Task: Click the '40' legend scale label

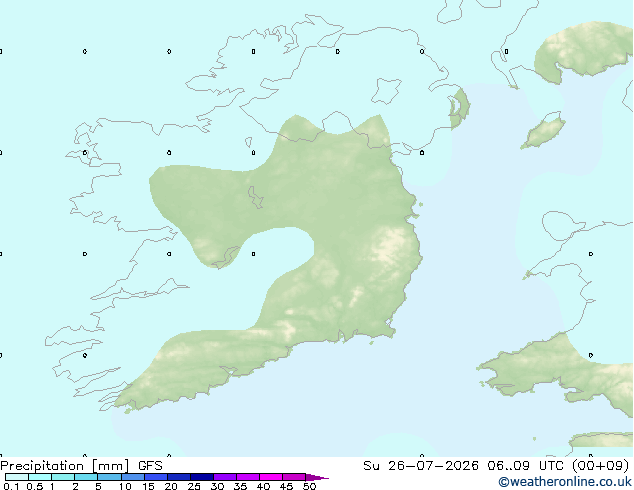Action: click(263, 486)
